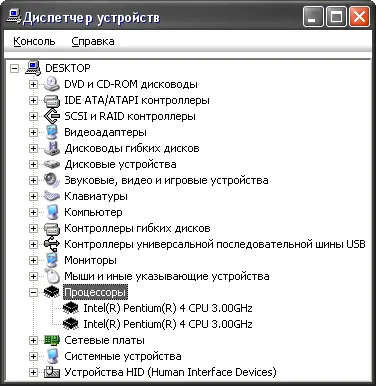The height and width of the screenshot is (386, 376).
Task: Expand the Мониторы node
Action: coord(33,261)
